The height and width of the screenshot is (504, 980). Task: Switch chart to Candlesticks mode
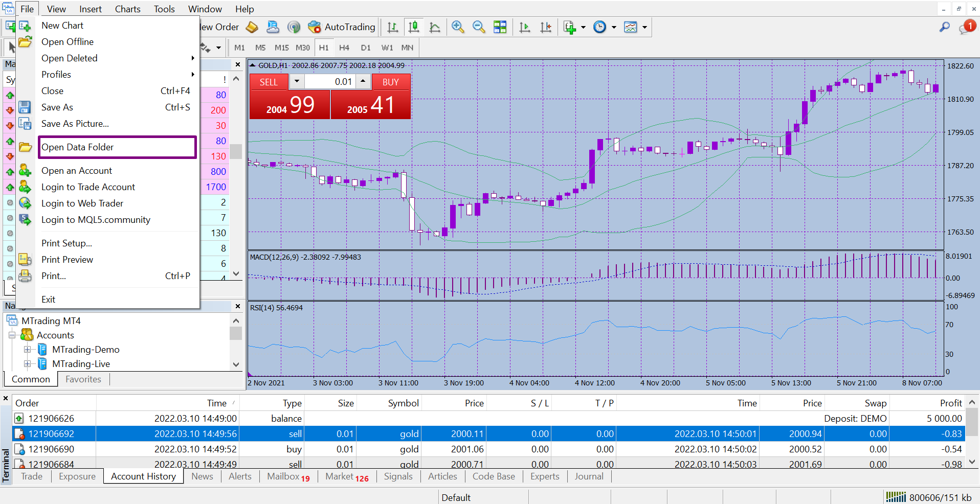click(414, 27)
